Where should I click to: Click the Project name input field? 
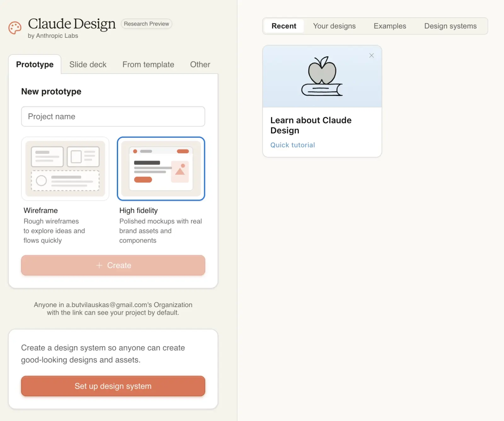click(113, 116)
